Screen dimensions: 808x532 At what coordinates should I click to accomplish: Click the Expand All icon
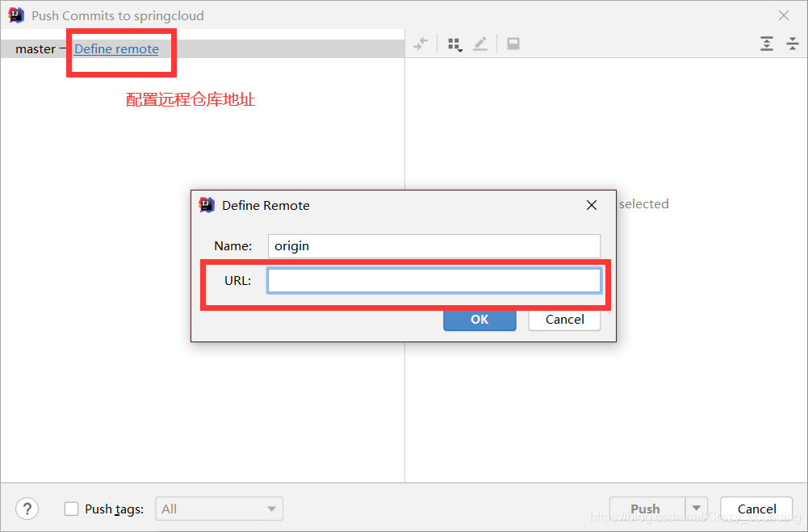[x=767, y=44]
